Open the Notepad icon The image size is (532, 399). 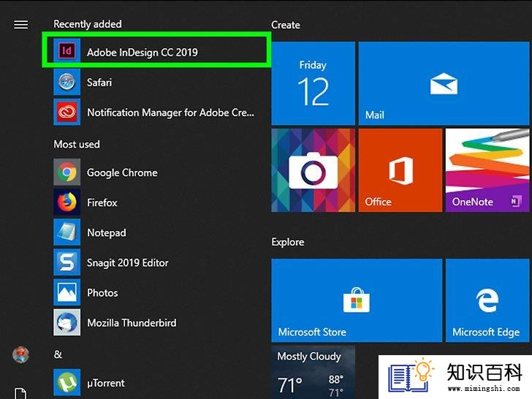66,232
